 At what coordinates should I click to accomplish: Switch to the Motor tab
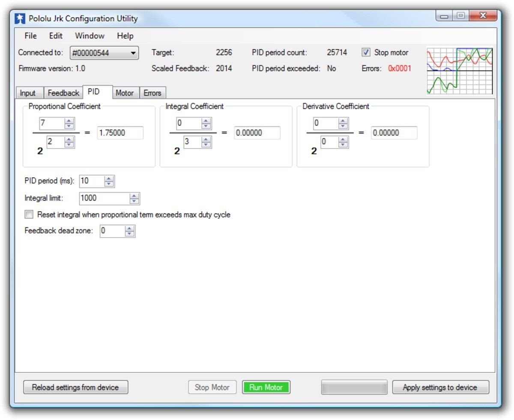pyautogui.click(x=125, y=93)
